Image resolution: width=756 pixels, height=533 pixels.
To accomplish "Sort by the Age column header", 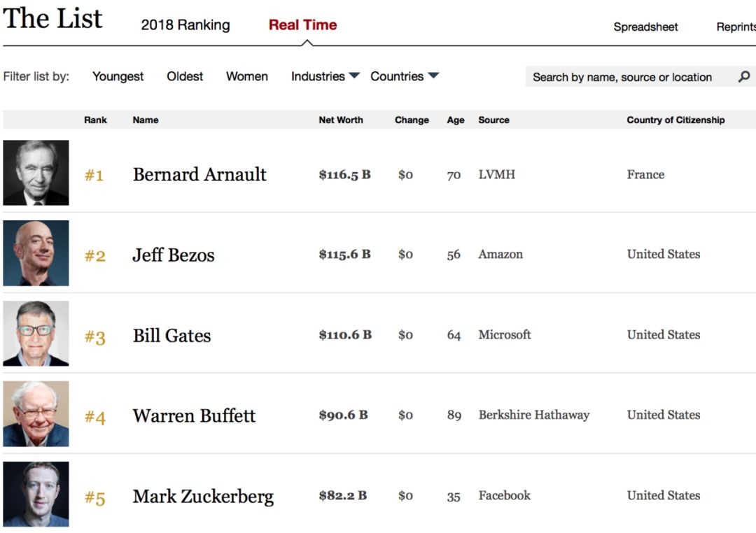I will pyautogui.click(x=456, y=120).
